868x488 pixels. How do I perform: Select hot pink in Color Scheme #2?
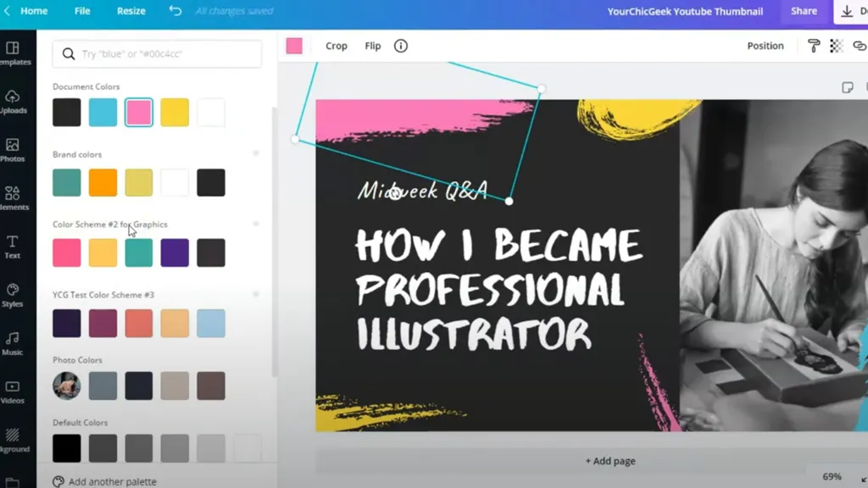tap(67, 252)
